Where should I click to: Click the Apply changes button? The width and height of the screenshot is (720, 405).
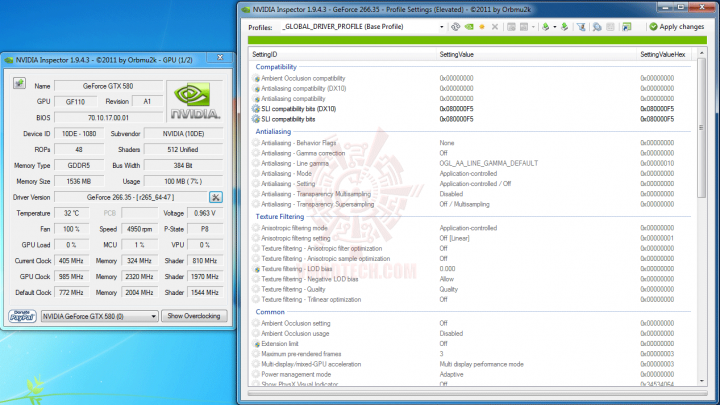[677, 27]
